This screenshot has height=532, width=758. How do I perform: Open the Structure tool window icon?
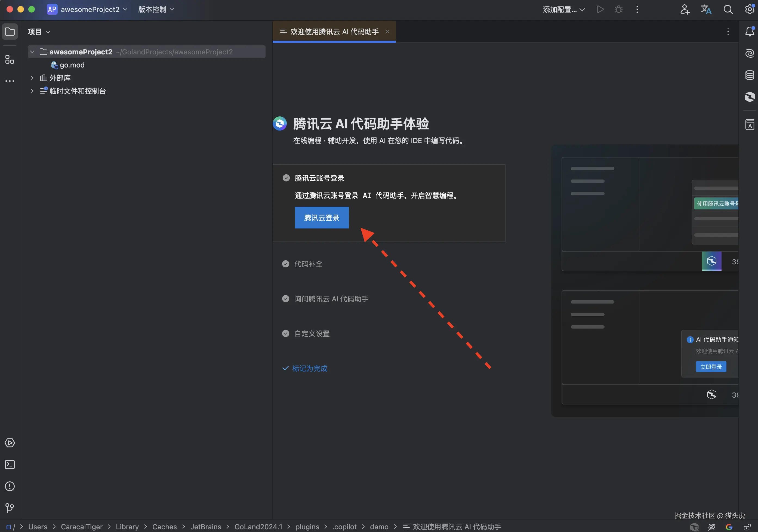pyautogui.click(x=10, y=59)
